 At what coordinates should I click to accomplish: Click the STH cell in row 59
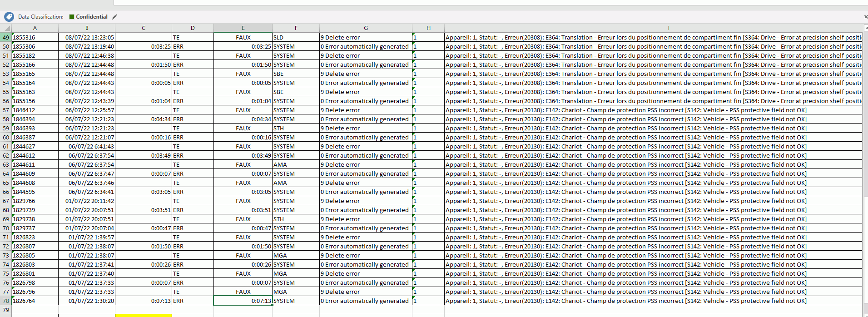(x=296, y=128)
